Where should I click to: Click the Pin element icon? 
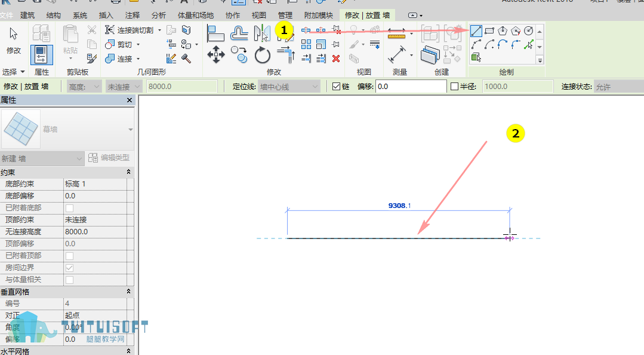tap(336, 44)
